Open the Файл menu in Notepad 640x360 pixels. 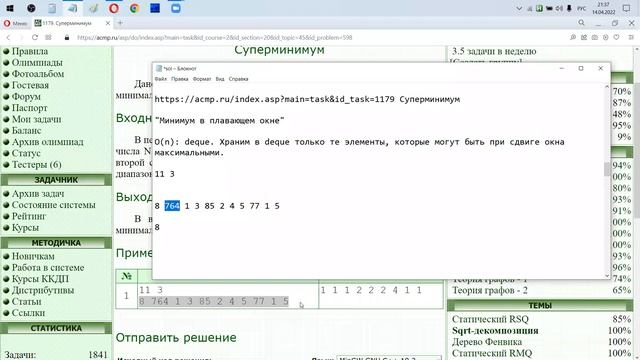click(161, 79)
